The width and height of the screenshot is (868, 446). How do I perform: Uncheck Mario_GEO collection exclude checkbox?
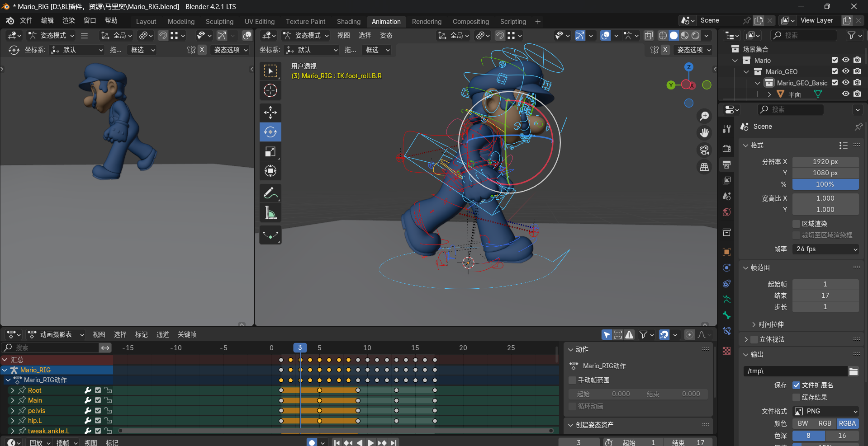click(835, 71)
